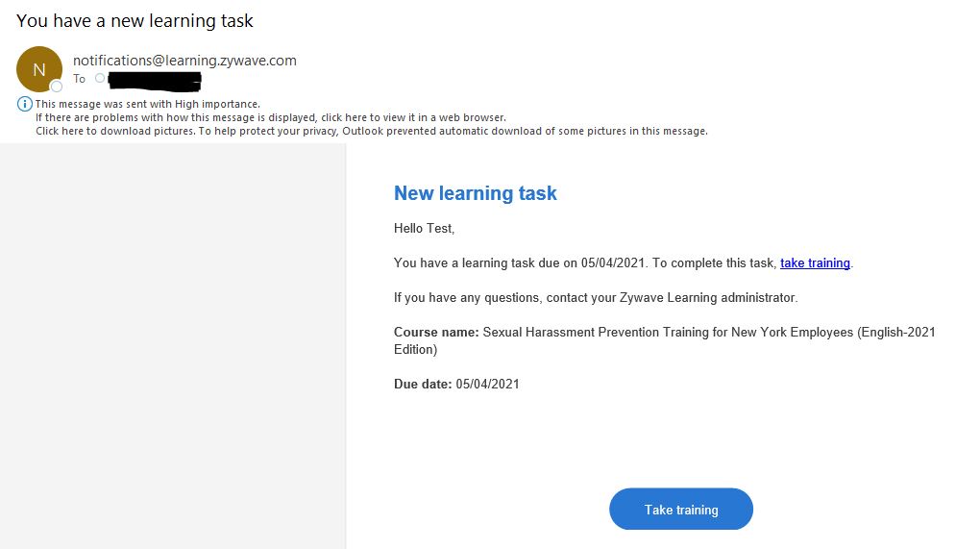Viewport: 980px width, 549px height.
Task: Click the blue info icon in message bar
Action: tap(24, 104)
